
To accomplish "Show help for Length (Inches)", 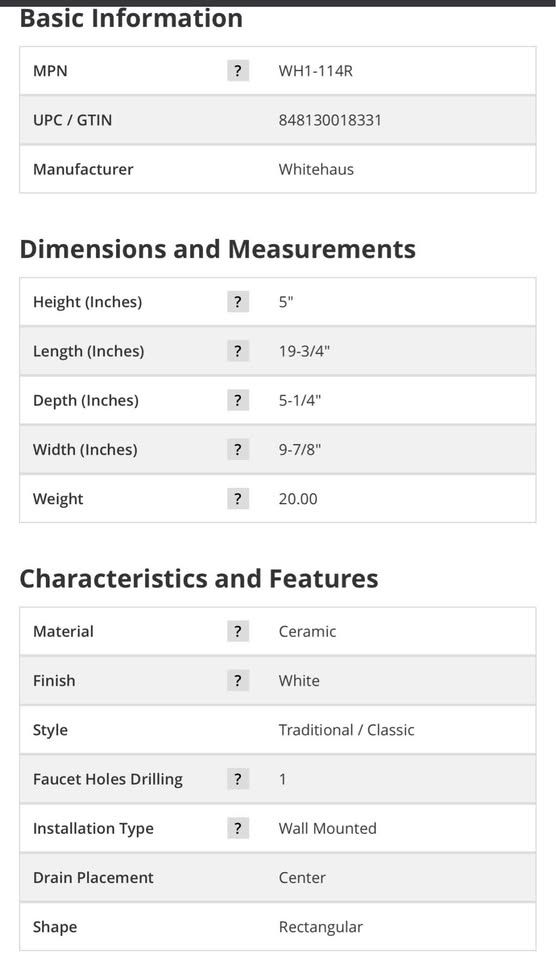I will [x=238, y=351].
